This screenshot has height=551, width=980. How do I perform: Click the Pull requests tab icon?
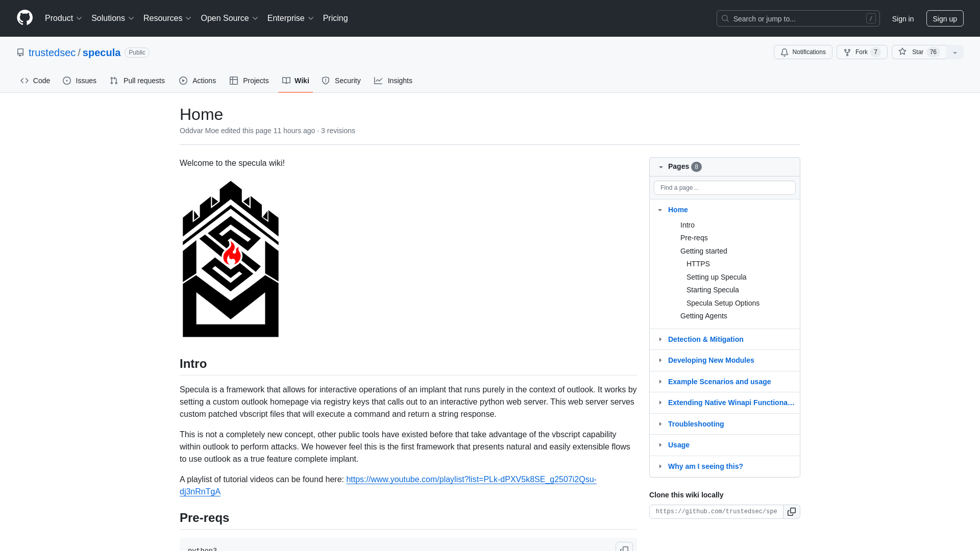pyautogui.click(x=114, y=81)
